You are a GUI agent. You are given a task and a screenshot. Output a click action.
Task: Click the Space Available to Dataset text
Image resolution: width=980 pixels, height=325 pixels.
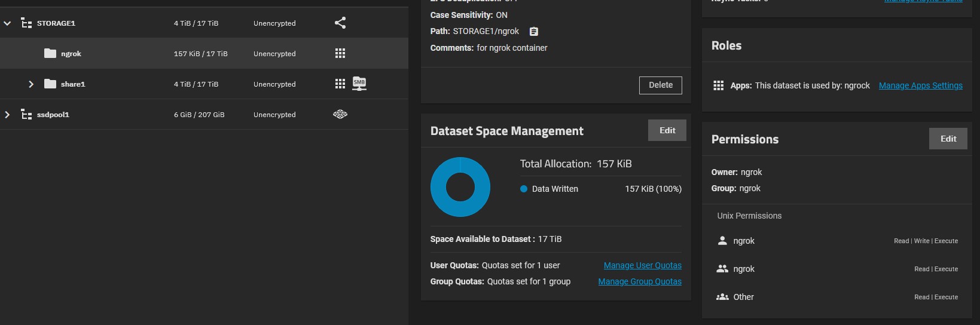tap(496, 239)
